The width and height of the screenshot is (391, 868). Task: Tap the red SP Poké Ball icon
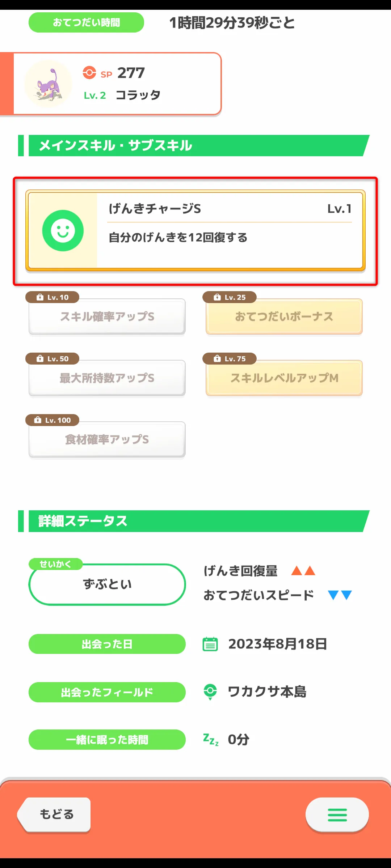[x=89, y=73]
